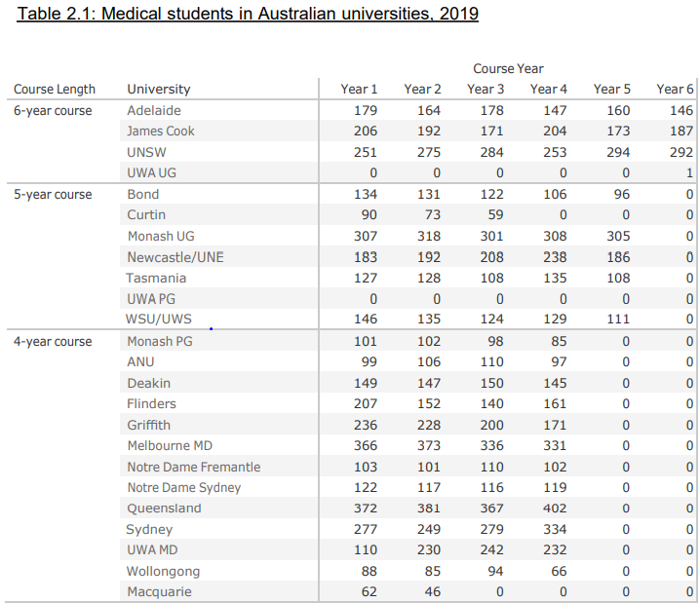
Task: Click the '6-year course' row label
Action: pyautogui.click(x=53, y=111)
